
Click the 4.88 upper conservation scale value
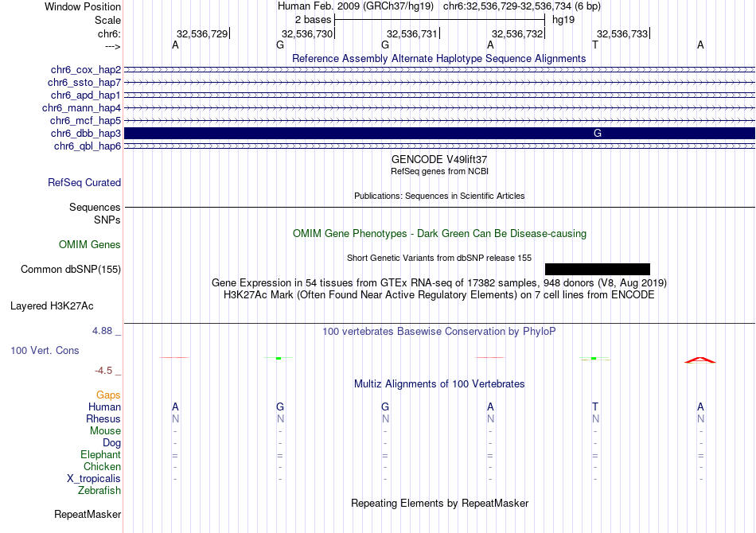[x=102, y=331]
